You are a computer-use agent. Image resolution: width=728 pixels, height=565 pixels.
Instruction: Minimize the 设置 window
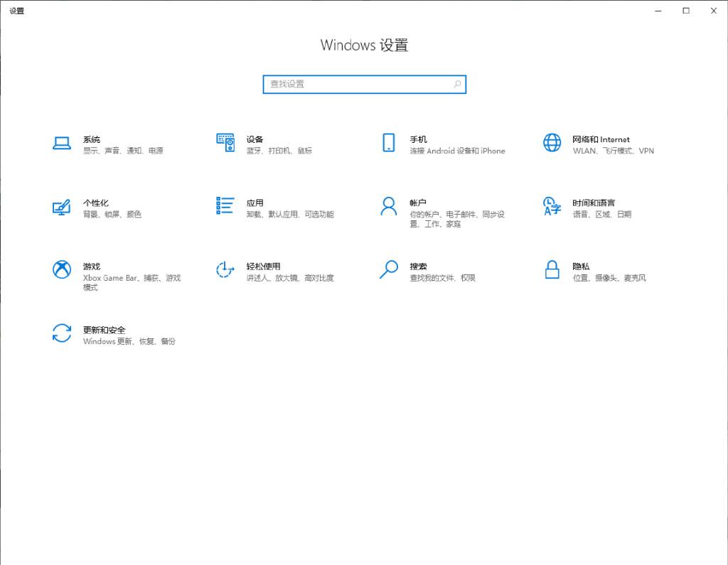click(x=658, y=11)
